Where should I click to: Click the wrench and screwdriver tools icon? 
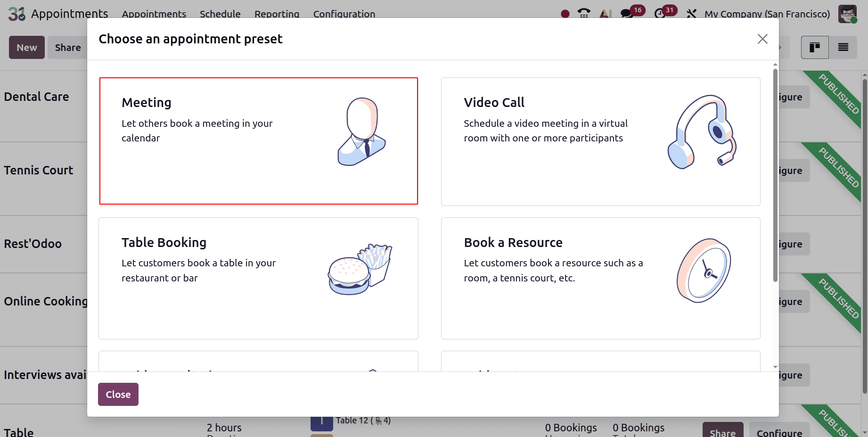(691, 14)
